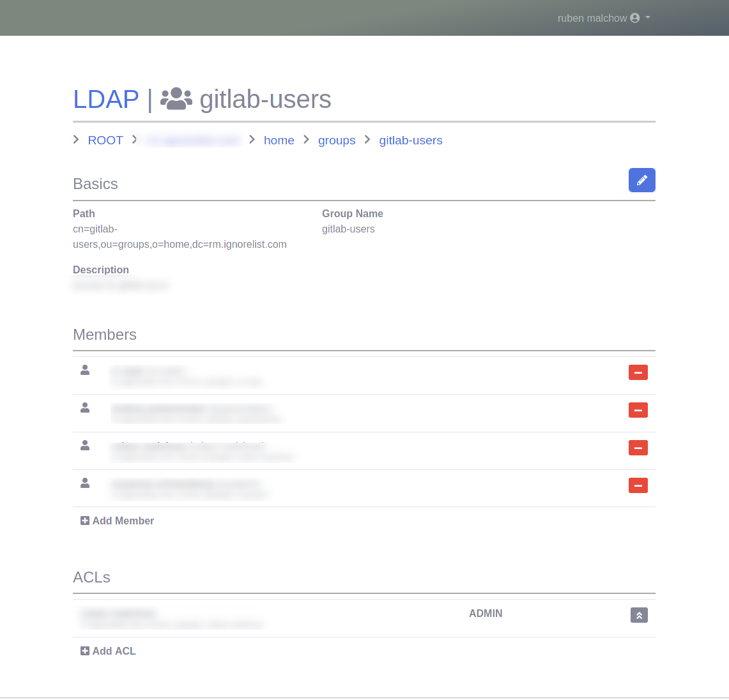729x700 pixels.
Task: Click the chevron before ROOT breadcrumb
Action: 76,139
